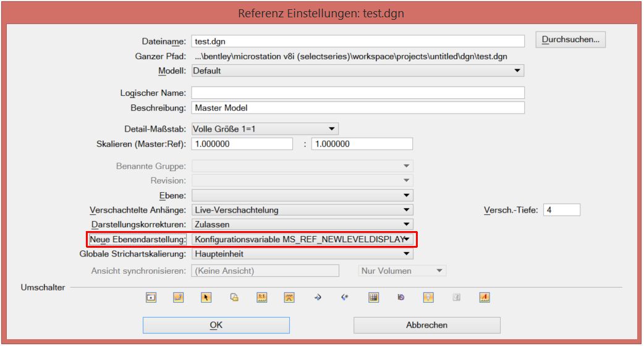Image resolution: width=644 pixels, height=346 pixels.
Task: Open the Modell dropdown showing Default
Action: (x=358, y=70)
